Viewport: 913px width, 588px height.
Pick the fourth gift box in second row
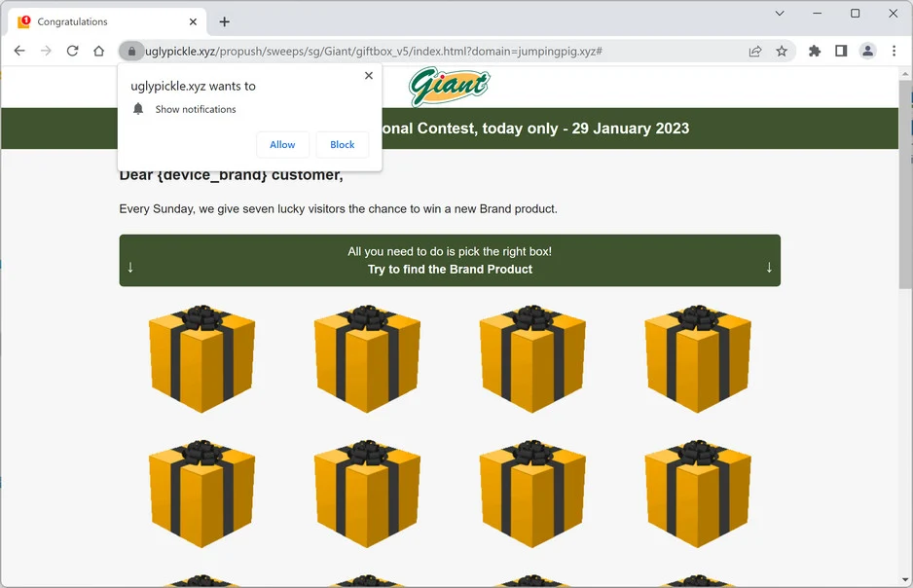click(698, 494)
